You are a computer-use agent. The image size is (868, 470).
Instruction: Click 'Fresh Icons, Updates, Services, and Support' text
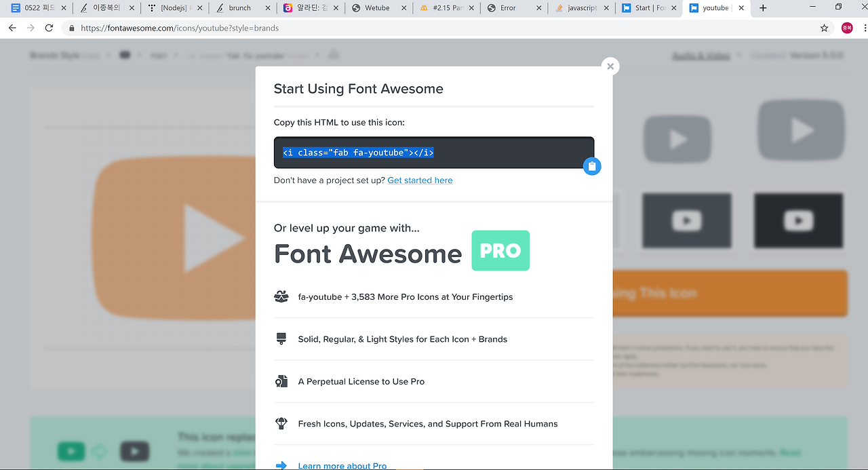pos(428,424)
